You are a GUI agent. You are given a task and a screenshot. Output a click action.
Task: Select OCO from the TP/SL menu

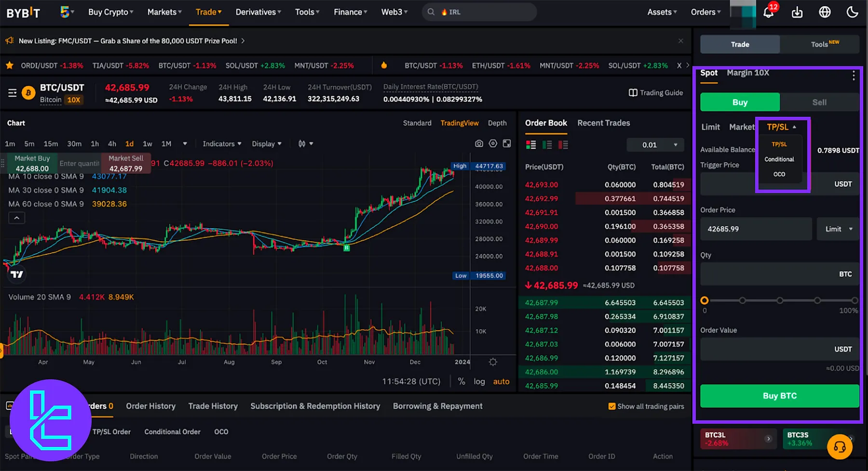pos(779,174)
